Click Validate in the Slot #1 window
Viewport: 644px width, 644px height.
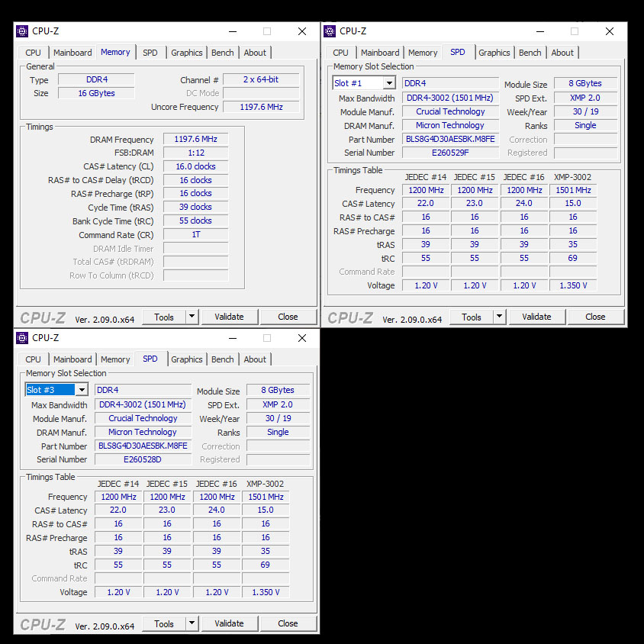(x=537, y=317)
